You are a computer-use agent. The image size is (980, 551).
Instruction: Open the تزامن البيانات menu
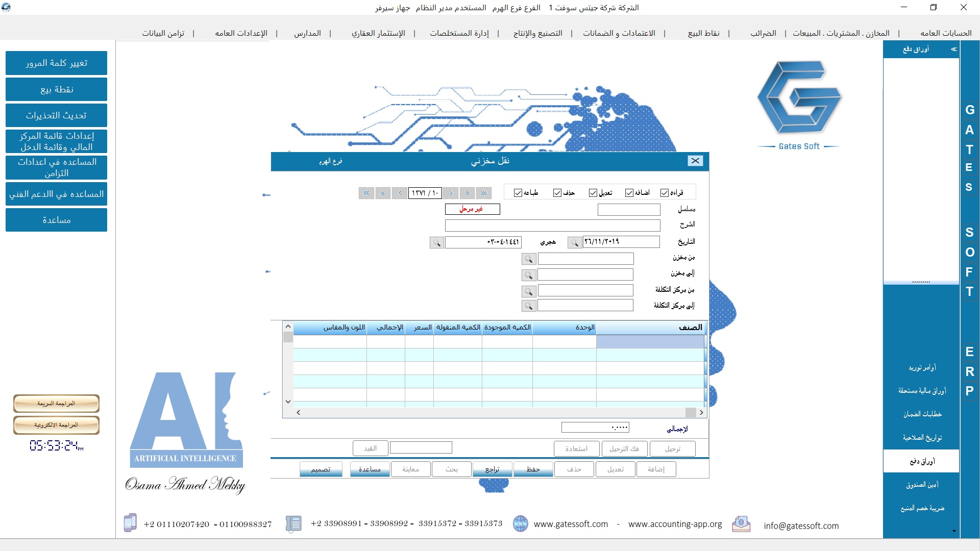163,33
